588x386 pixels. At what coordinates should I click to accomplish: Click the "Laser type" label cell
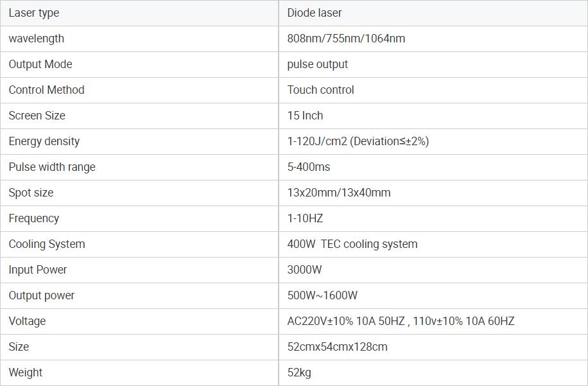coord(34,13)
